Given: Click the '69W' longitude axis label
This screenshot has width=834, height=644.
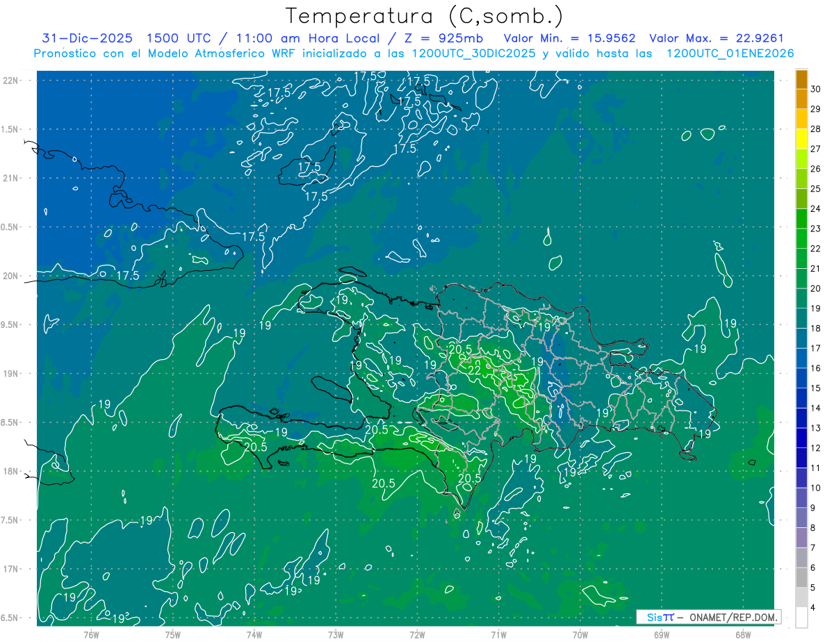Looking at the screenshot, I should (662, 634).
